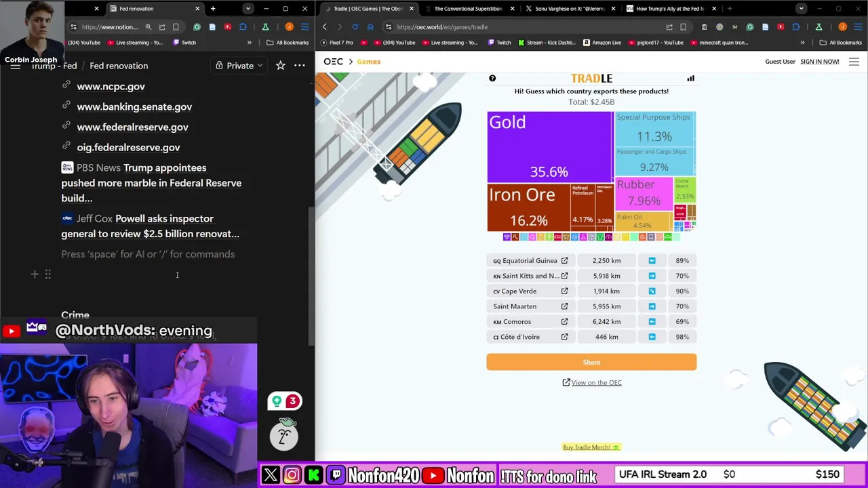Viewport: 868px width, 488px height.
Task: Bookmark the OEC Tradle page
Action: pyautogui.click(x=683, y=27)
